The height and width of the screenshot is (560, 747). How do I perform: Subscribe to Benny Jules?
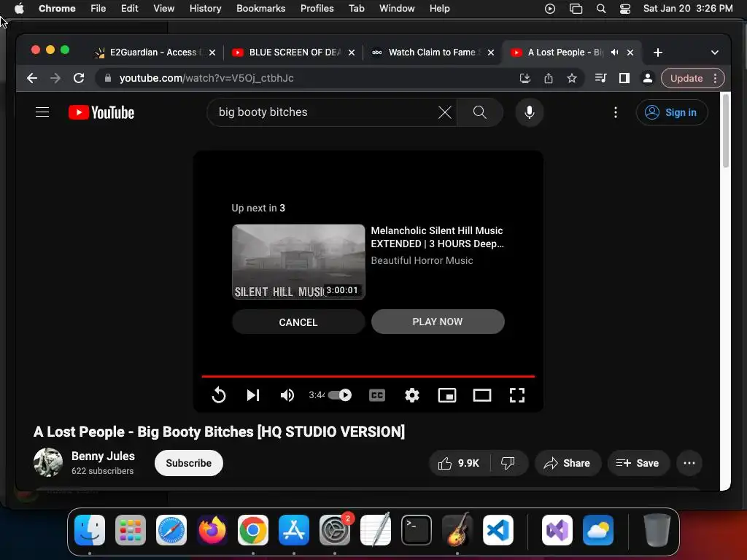189,463
